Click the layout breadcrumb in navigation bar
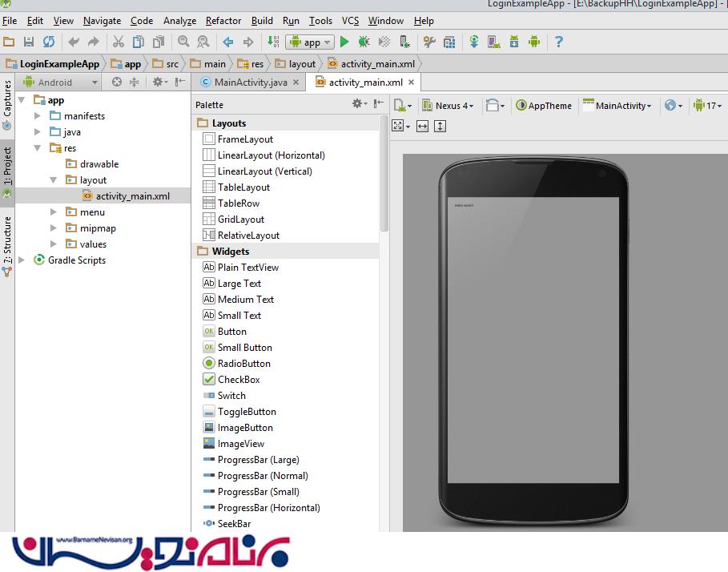Image resolution: width=728 pixels, height=572 pixels. click(302, 64)
